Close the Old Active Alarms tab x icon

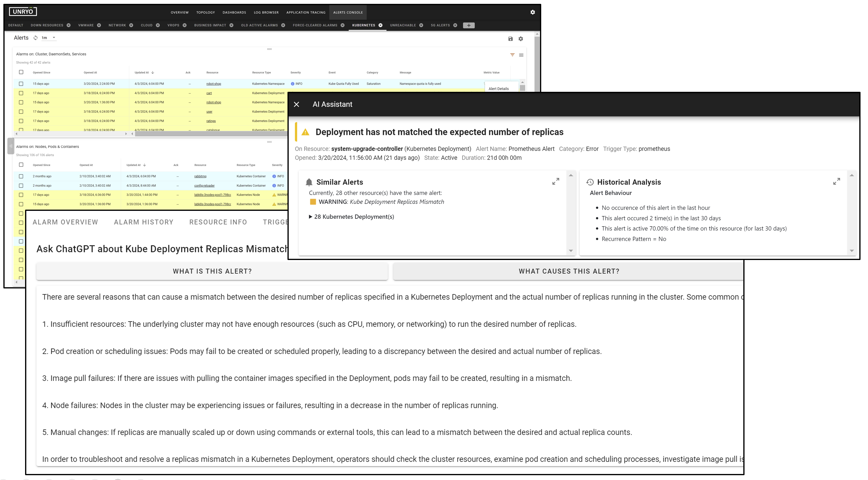(x=283, y=25)
